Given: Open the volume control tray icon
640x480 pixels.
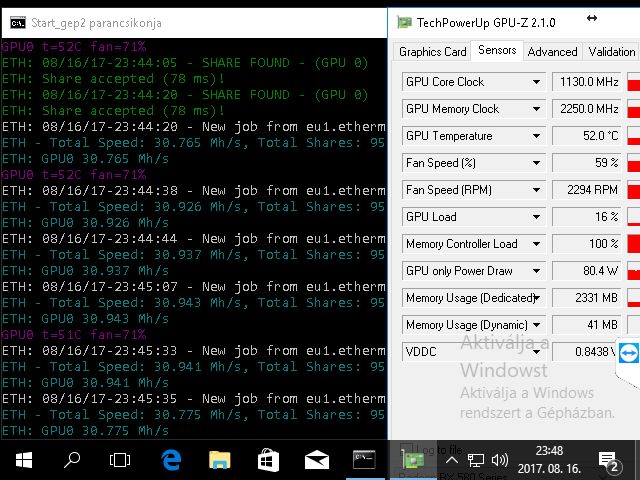Looking at the screenshot, I should (500, 461).
